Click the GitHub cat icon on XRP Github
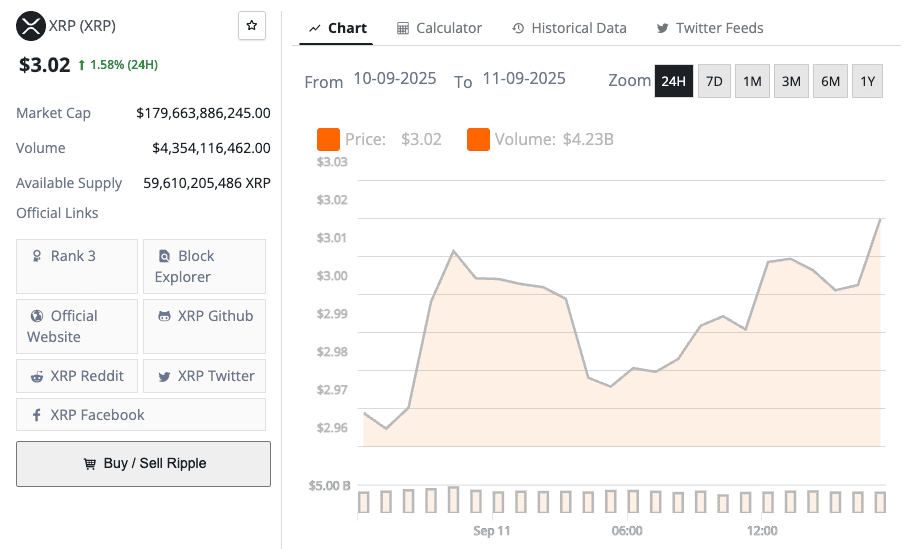This screenshot has width=914, height=549. (164, 316)
